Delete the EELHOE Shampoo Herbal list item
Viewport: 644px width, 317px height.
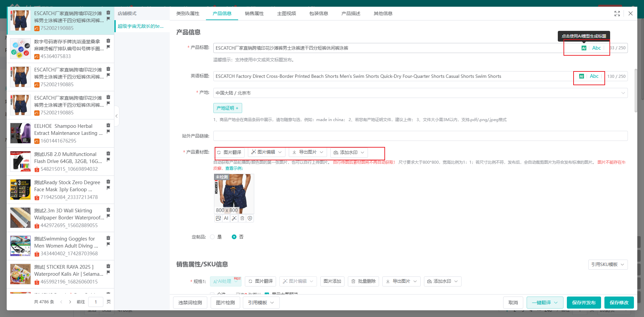[x=108, y=125]
